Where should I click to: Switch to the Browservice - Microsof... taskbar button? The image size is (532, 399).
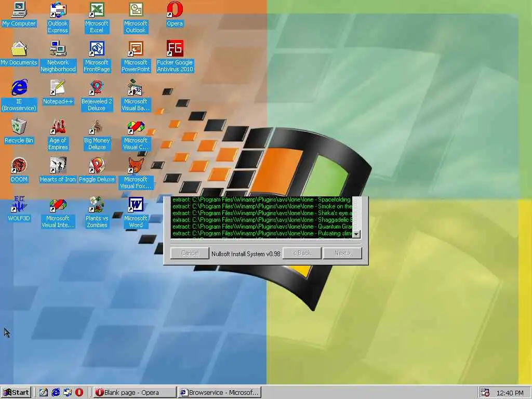pos(220,392)
